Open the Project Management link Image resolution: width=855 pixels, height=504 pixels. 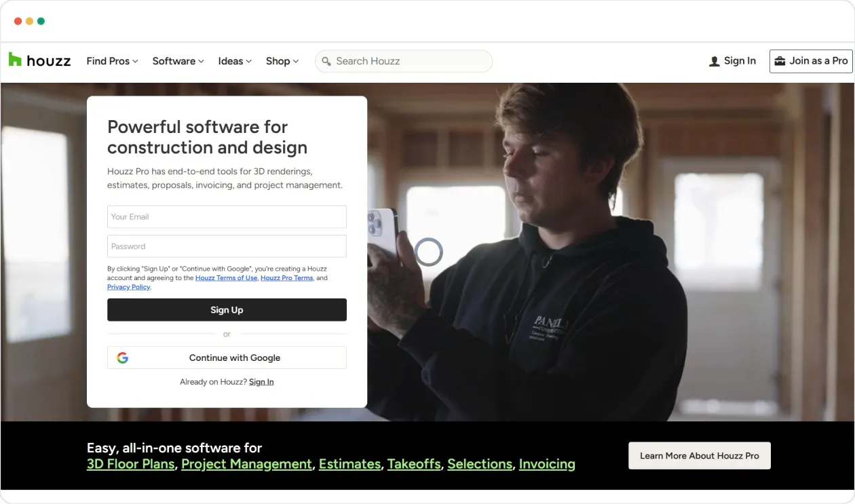(246, 464)
